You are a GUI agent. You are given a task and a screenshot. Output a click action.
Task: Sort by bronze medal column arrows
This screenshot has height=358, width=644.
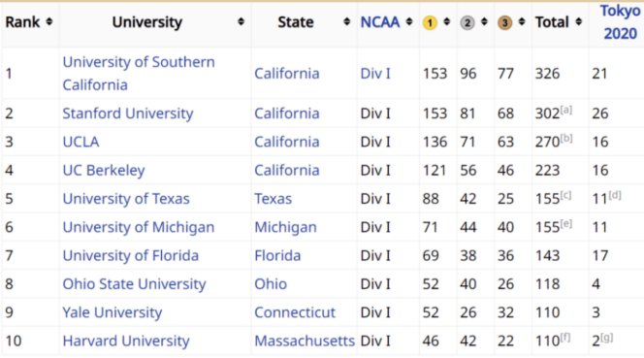click(522, 21)
